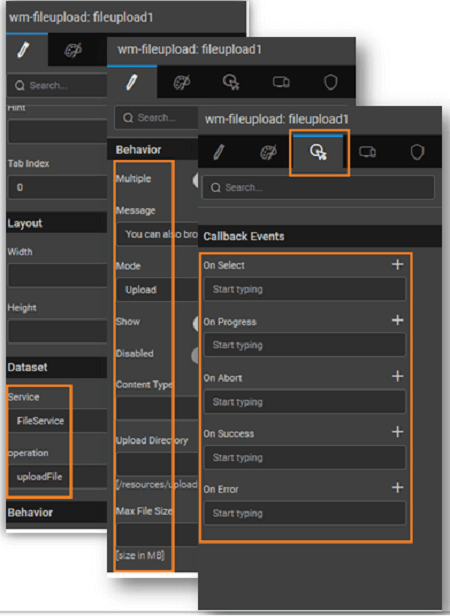Open the Service dropdown showing FileService
Viewport: 450px width, 616px height.
click(x=58, y=421)
